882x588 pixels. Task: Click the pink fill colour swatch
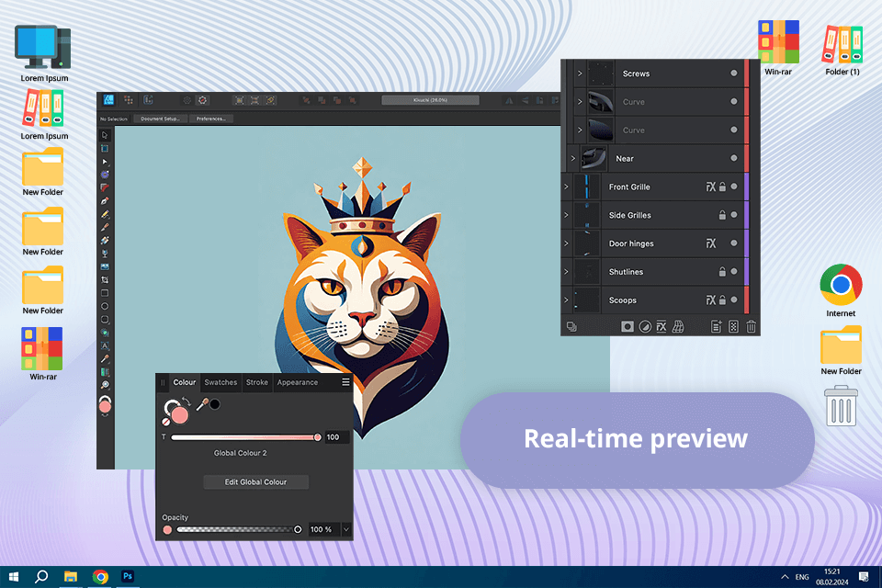pyautogui.click(x=180, y=415)
